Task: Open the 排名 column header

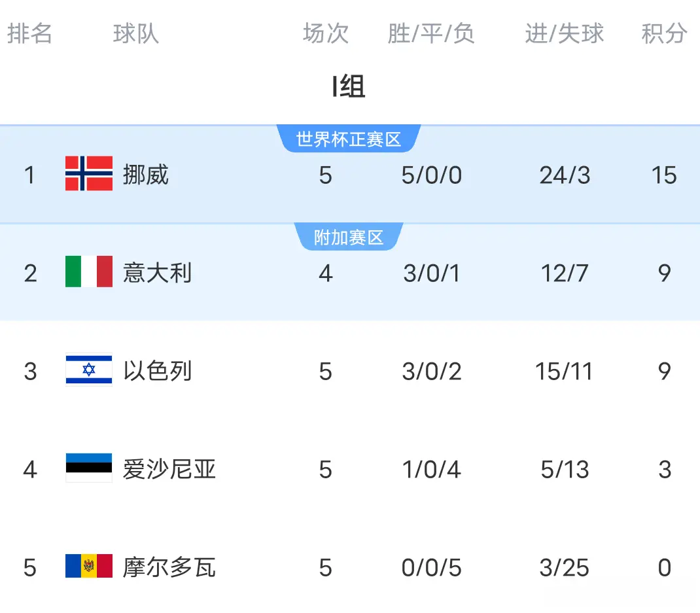Action: (x=31, y=34)
